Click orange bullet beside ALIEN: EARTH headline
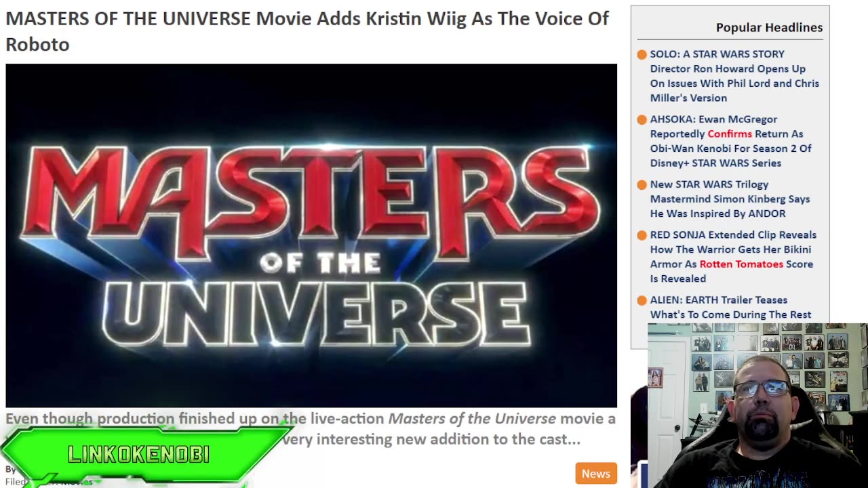Image resolution: width=868 pixels, height=488 pixels. (642, 300)
